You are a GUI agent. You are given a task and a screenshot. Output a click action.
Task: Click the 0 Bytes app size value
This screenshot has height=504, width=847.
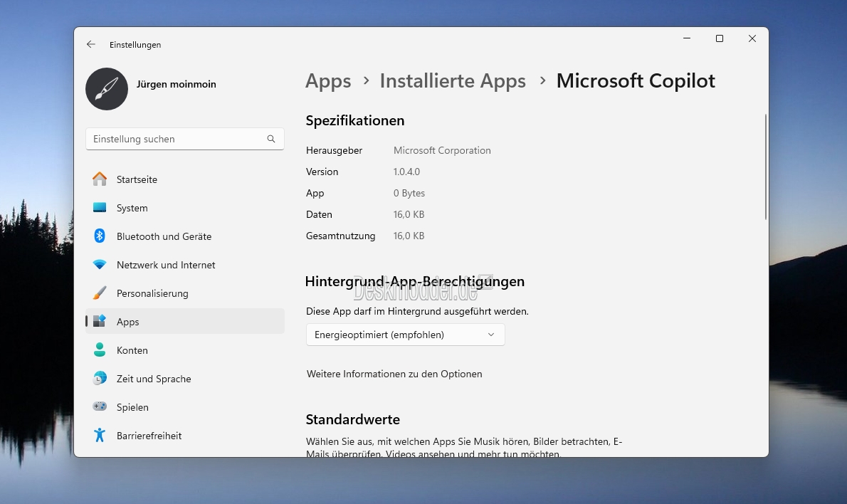click(x=409, y=193)
